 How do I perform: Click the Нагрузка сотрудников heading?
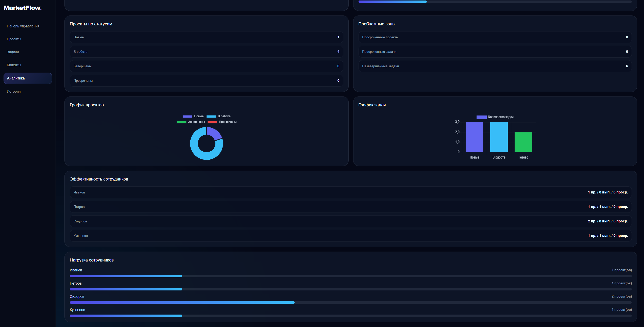coord(92,260)
